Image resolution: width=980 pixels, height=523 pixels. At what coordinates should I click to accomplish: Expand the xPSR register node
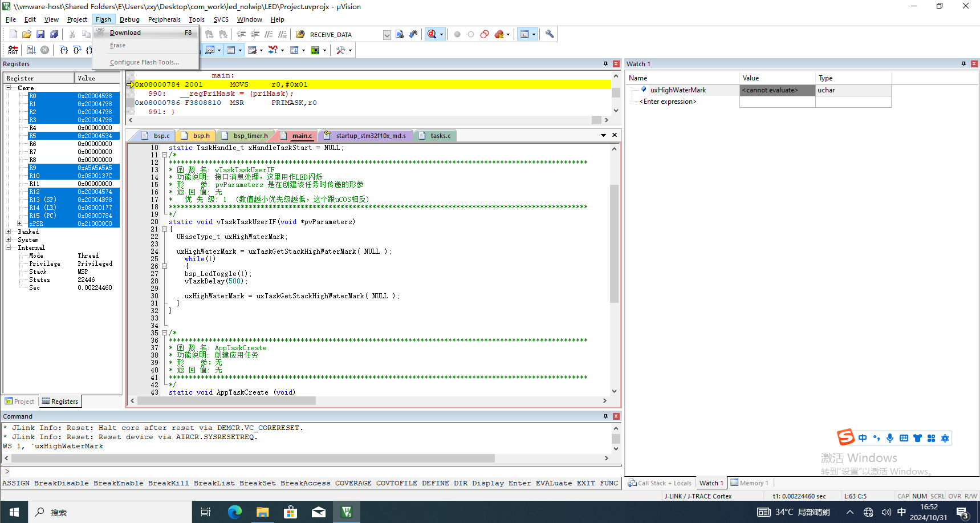tap(20, 224)
